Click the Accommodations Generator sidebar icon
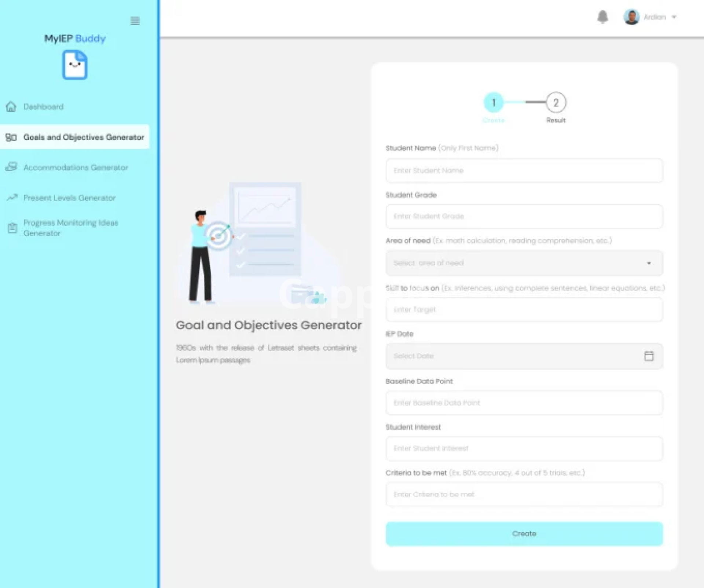Image resolution: width=704 pixels, height=588 pixels. [11, 167]
